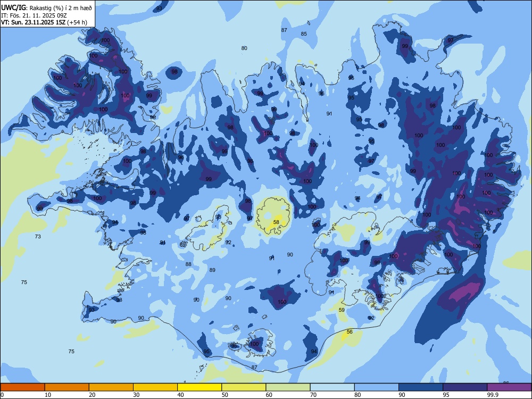Screen dimensions: 532x399
Task: Select the 'IT: Fös. 21. 11. 2025 09Z' line
Action: [34, 15]
